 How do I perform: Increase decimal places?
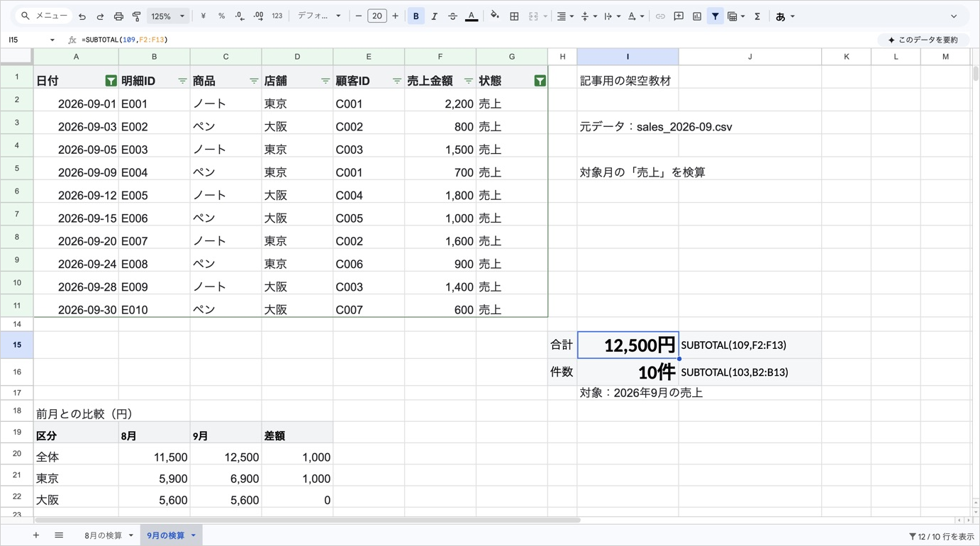[258, 16]
